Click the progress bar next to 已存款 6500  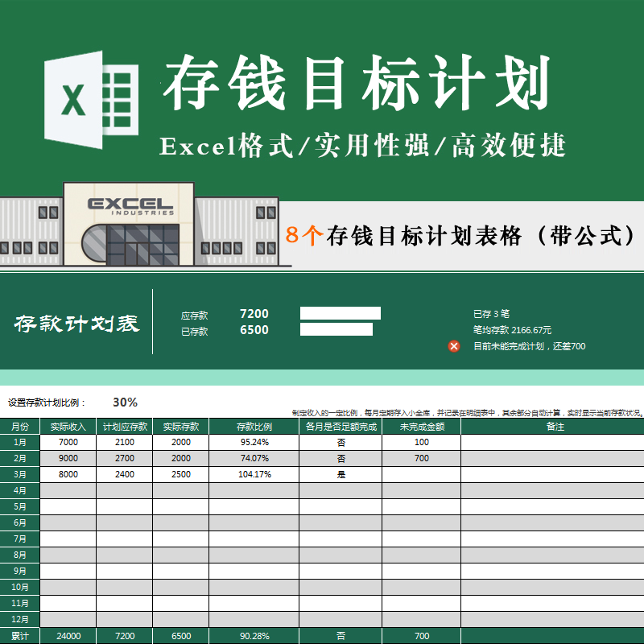pos(336,329)
